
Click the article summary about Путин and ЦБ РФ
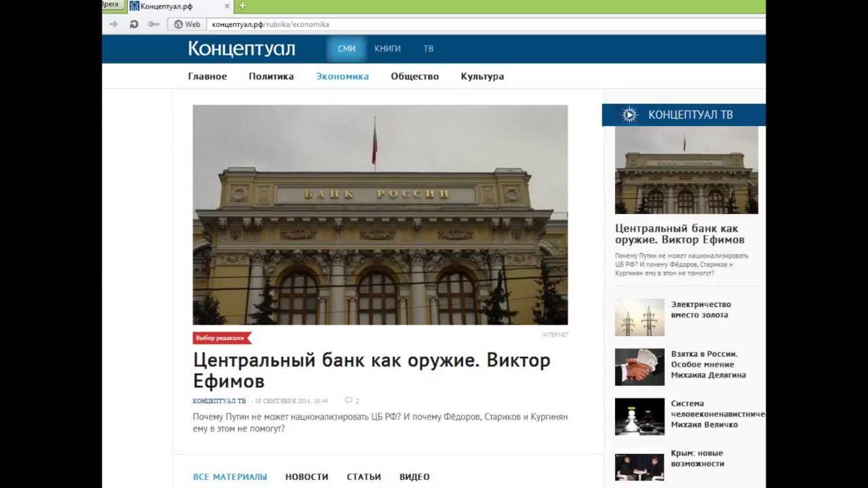380,422
